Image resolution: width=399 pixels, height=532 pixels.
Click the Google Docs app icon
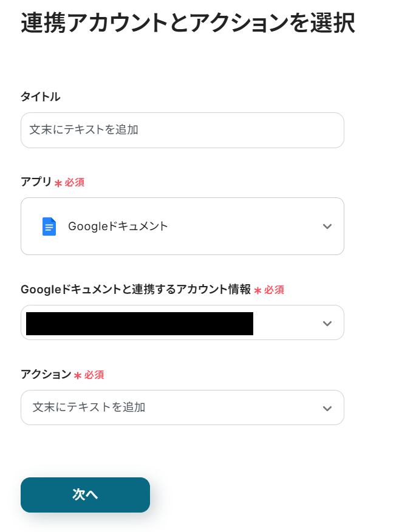click(49, 227)
